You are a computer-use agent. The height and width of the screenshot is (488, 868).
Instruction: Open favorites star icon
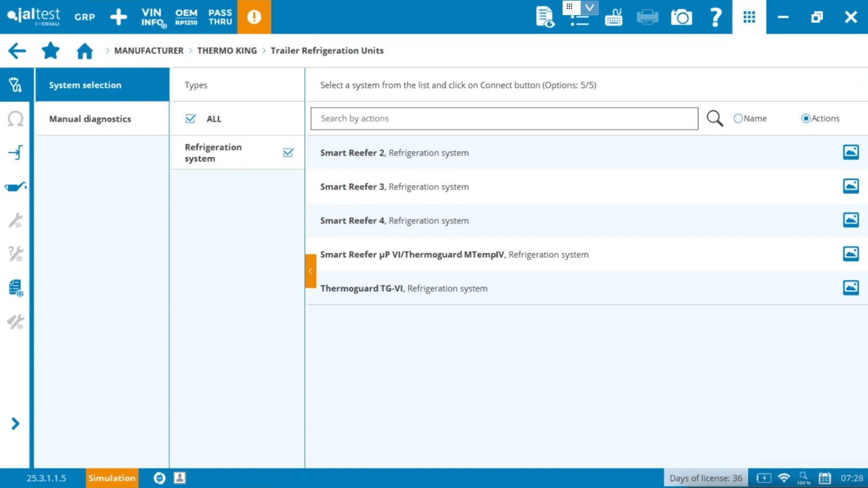[50, 51]
